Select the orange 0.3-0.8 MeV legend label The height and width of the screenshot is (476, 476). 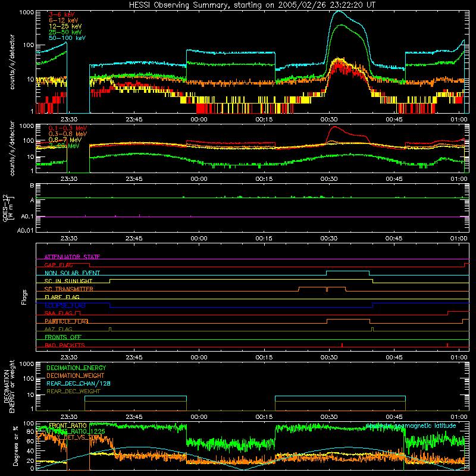pyautogui.click(x=68, y=134)
